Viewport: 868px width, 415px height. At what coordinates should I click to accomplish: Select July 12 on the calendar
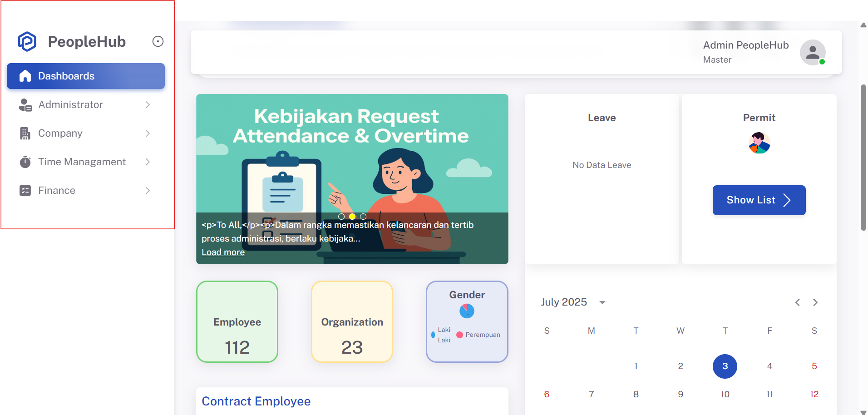click(x=814, y=394)
